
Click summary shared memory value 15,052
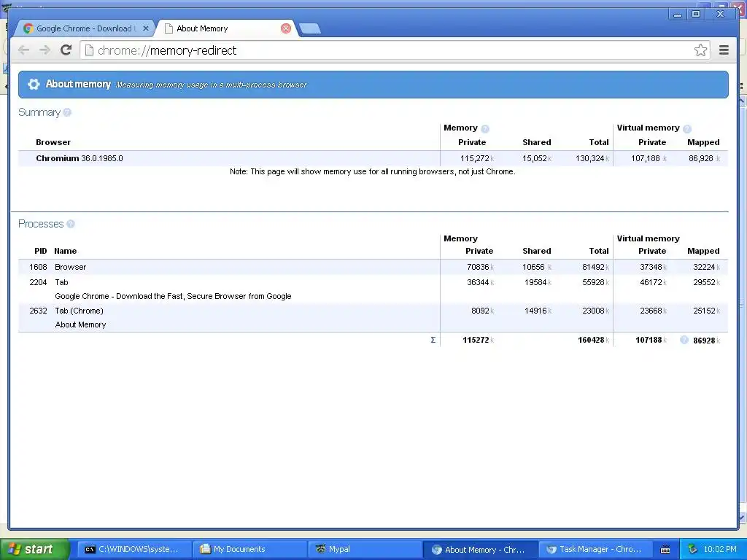(x=535, y=158)
